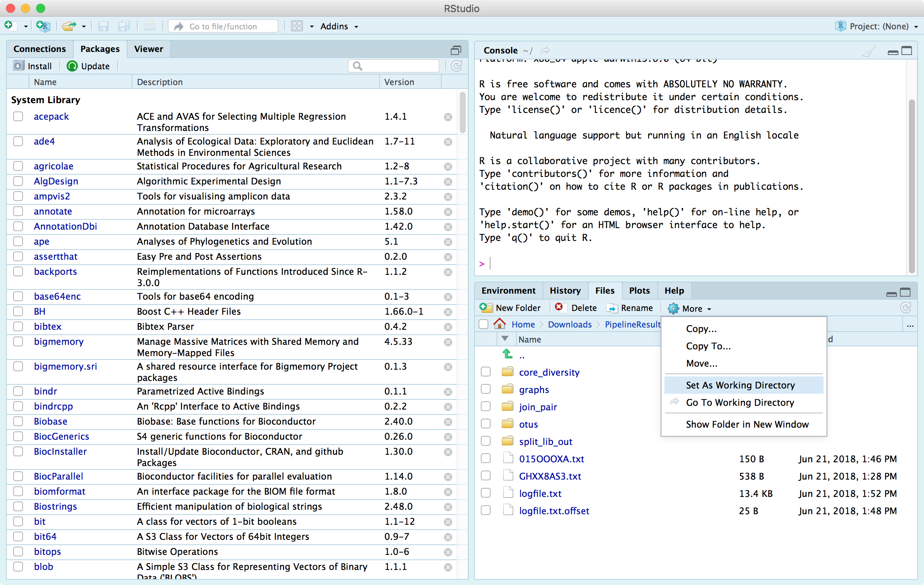Open the panes layout dropdown arrow
924x585 pixels.
tap(312, 27)
